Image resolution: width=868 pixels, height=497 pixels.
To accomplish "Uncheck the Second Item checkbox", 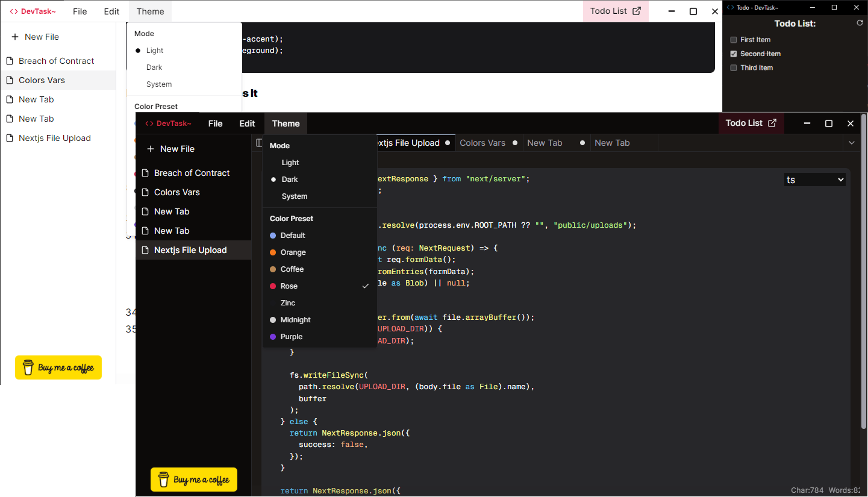I will coord(734,54).
